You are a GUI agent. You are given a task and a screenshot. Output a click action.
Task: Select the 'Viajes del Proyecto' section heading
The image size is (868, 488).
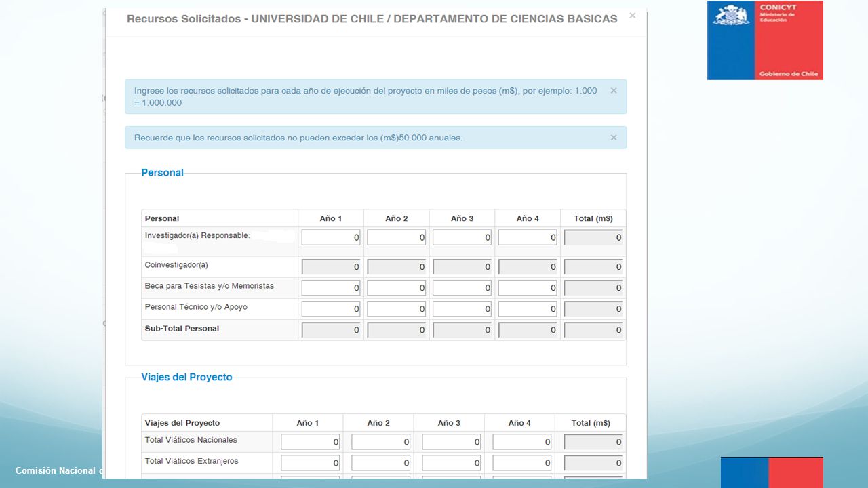tap(186, 378)
